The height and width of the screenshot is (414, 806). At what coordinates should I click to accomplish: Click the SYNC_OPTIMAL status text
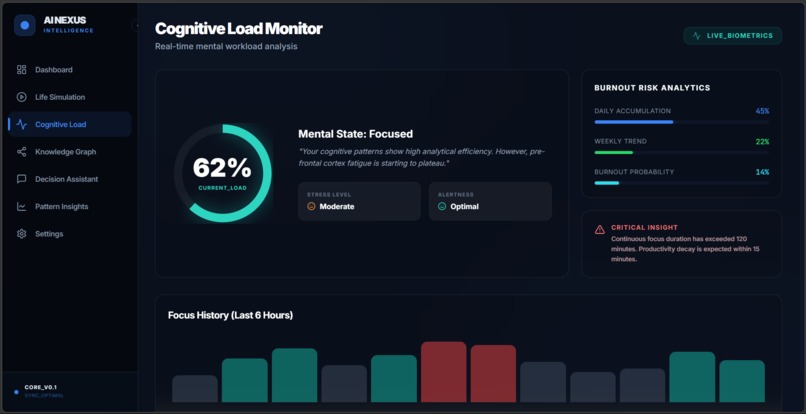coord(44,395)
